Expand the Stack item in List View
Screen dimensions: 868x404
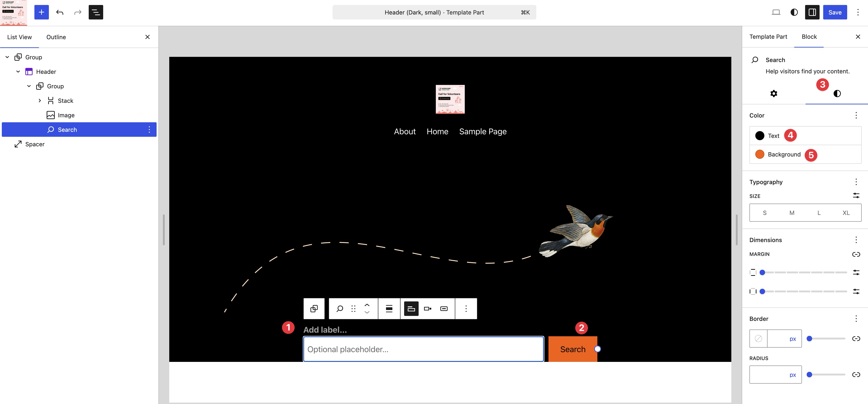[x=40, y=101]
